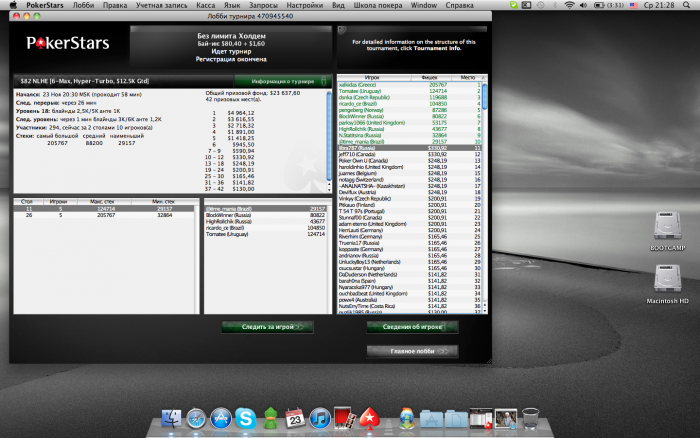Viewport: 700px width, 438px height.
Task: Click Сведения об игроке button
Action: point(412,327)
